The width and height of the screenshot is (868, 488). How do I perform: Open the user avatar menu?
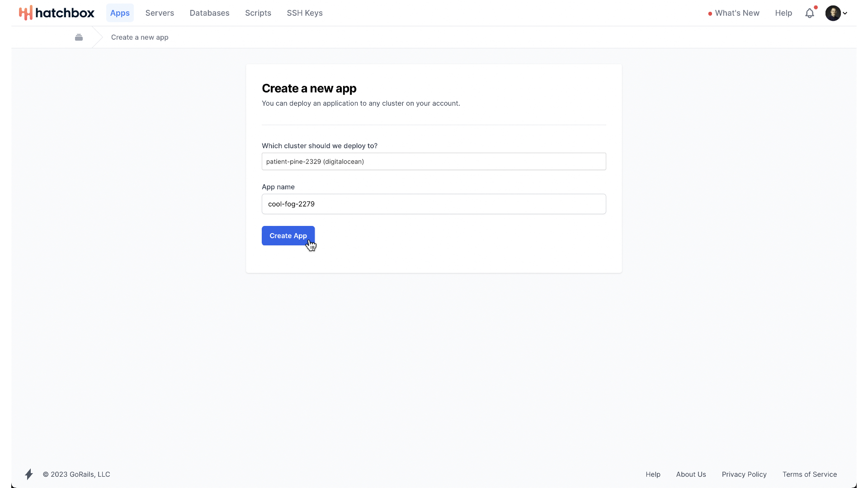click(833, 13)
